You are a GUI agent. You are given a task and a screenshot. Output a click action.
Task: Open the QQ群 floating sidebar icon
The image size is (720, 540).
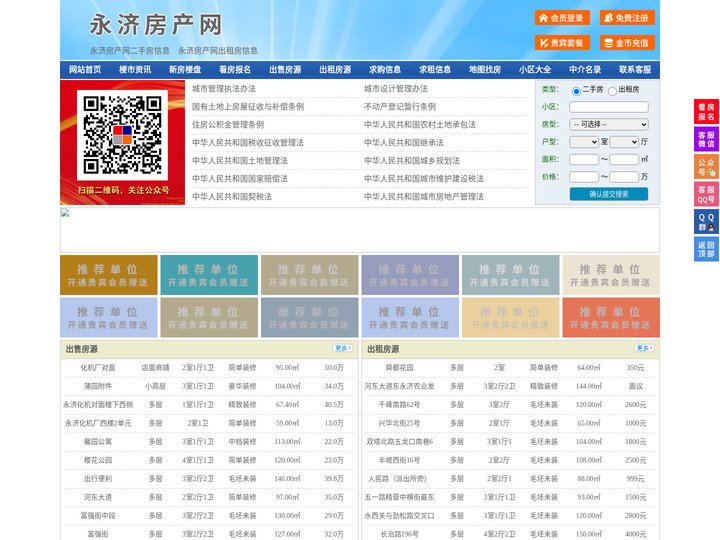(706, 222)
